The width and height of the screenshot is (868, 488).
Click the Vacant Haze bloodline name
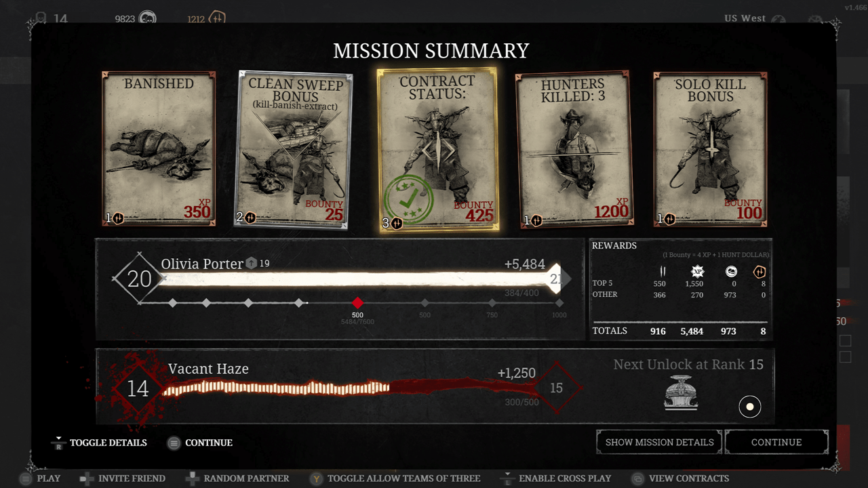[x=208, y=369]
